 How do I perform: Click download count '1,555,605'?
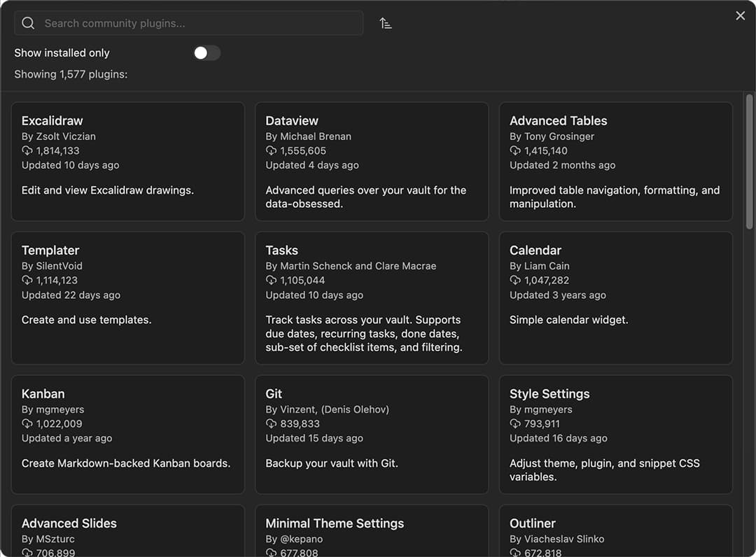(x=303, y=151)
